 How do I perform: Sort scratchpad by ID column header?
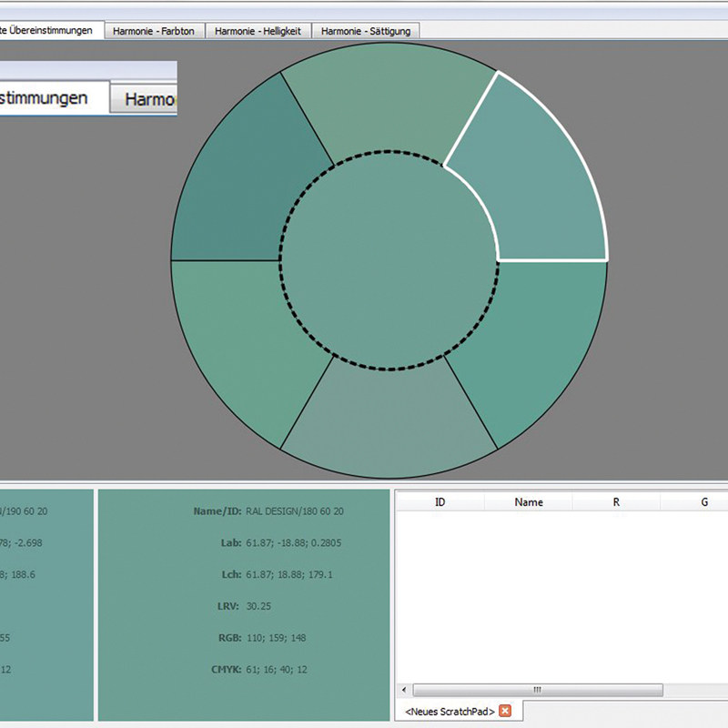[x=440, y=501]
